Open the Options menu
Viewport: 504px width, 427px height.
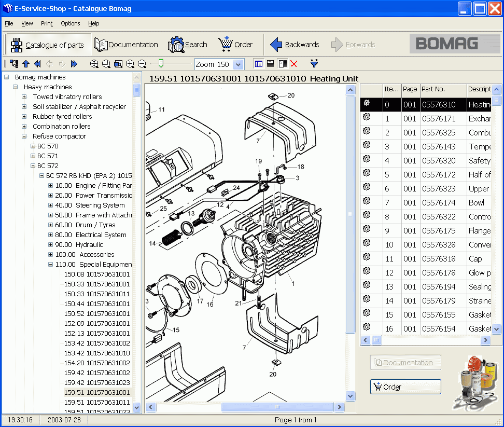(x=71, y=23)
